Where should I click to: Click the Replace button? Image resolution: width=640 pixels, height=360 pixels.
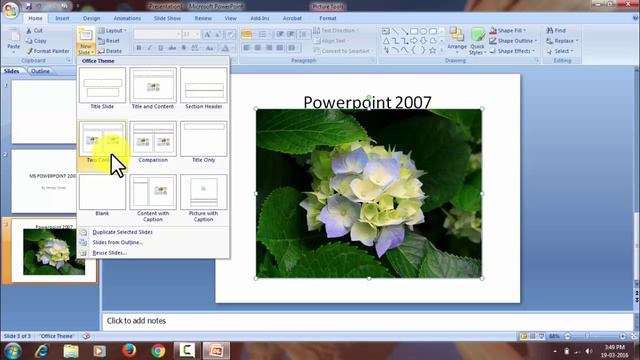point(562,41)
